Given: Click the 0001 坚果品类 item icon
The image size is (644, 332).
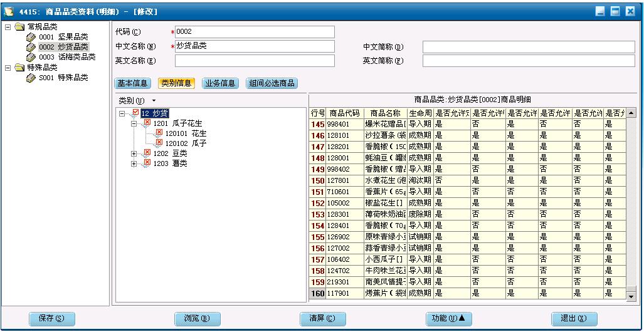Looking at the screenshot, I should tap(31, 38).
